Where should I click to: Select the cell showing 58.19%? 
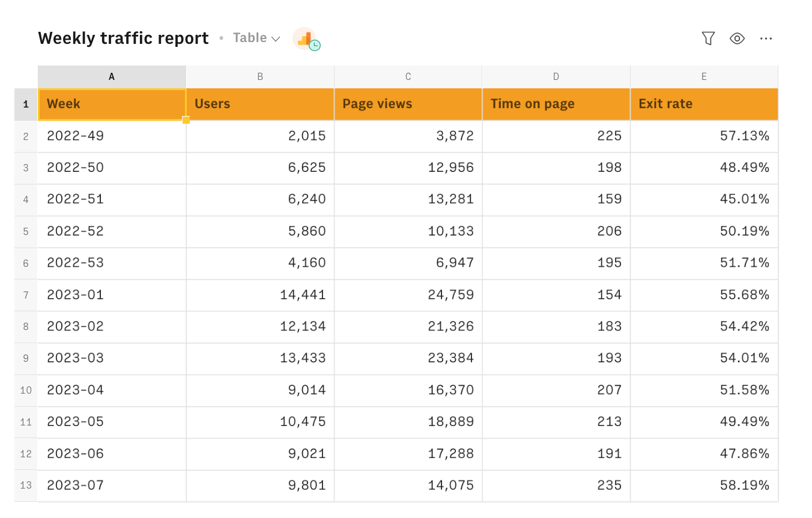click(704, 486)
